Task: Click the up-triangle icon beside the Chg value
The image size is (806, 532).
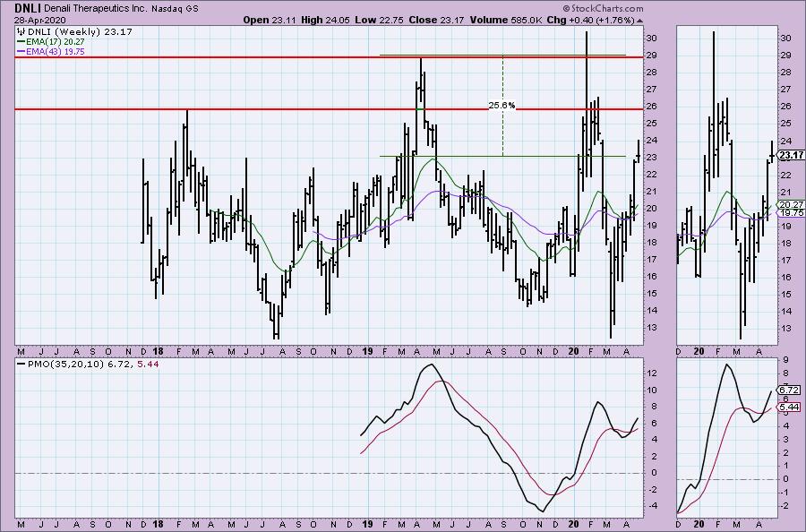Action: [x=639, y=21]
